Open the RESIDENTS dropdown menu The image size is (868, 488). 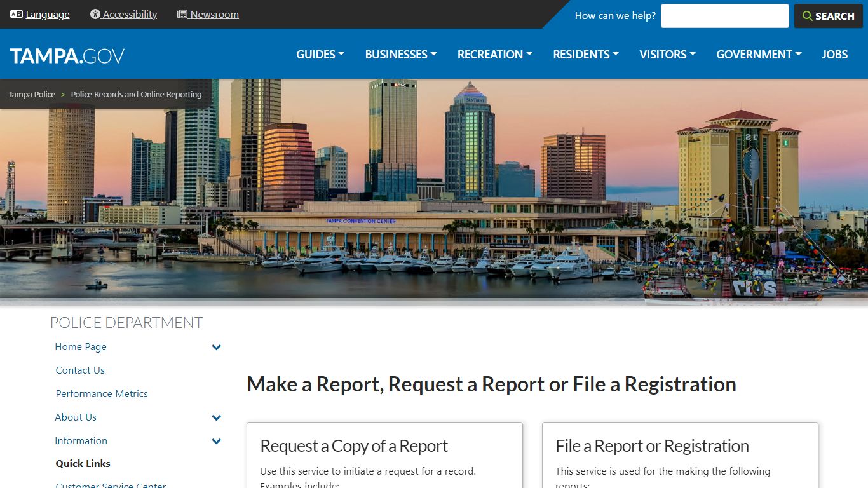click(586, 55)
